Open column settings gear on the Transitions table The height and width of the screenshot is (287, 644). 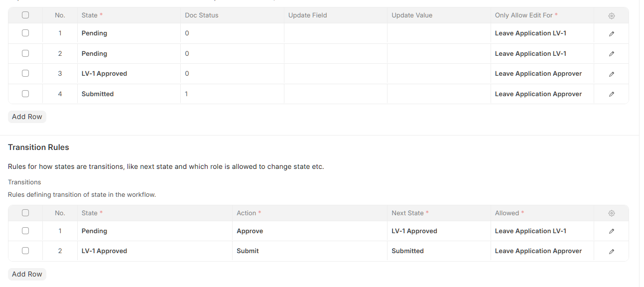coord(611,213)
